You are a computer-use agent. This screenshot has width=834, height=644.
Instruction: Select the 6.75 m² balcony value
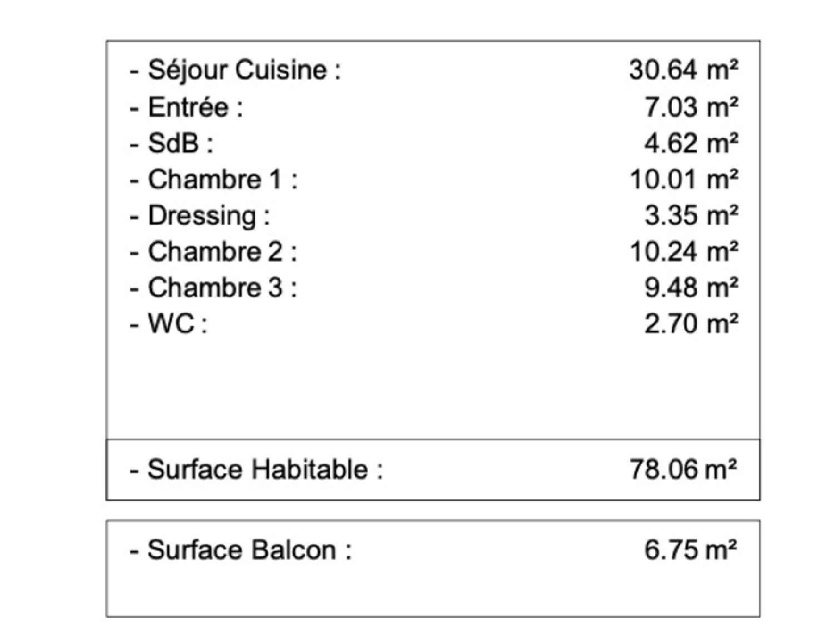(691, 550)
